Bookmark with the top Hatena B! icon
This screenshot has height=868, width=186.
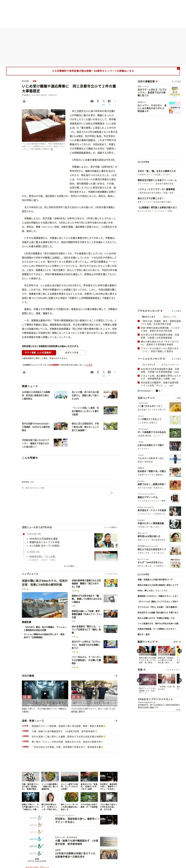(x=109, y=101)
